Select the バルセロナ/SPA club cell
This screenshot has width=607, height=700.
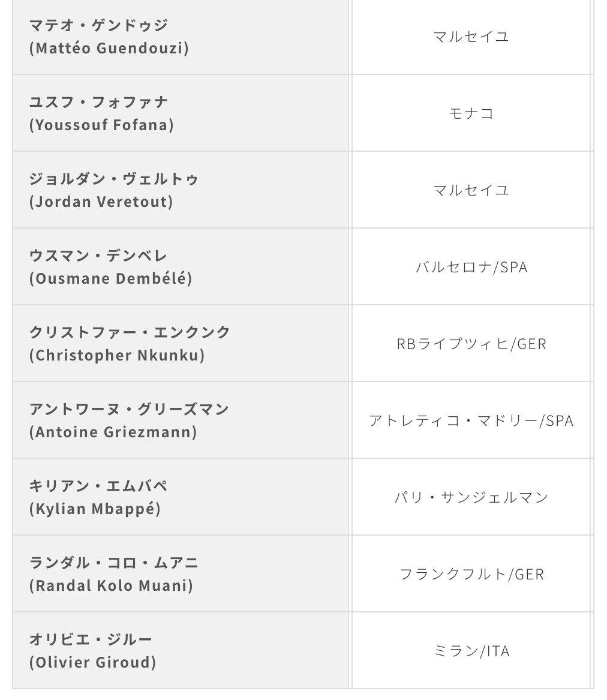pyautogui.click(x=471, y=267)
